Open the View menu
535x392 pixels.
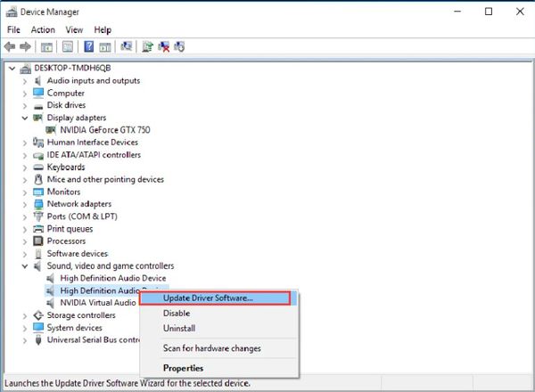tap(74, 29)
